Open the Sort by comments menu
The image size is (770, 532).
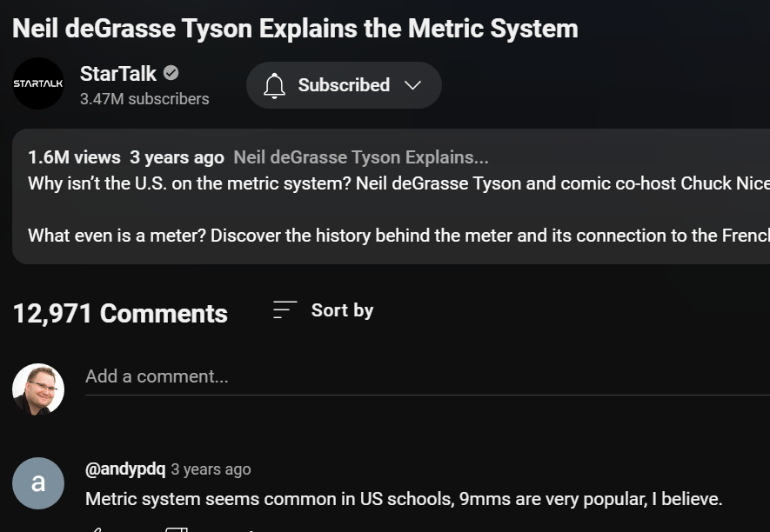(x=342, y=310)
